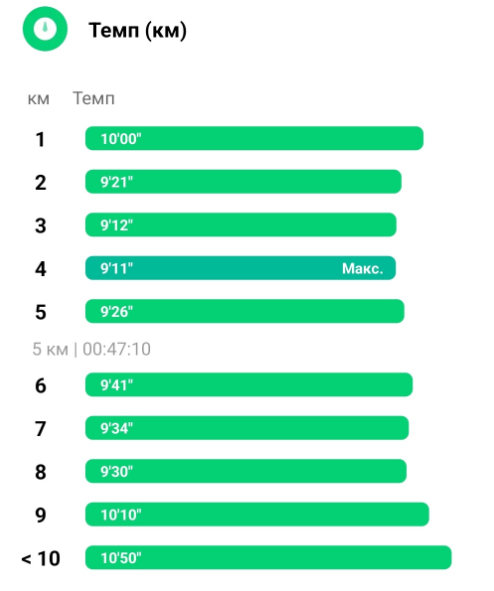Select the kilometer 7 bar showing 9'34"

247,428
